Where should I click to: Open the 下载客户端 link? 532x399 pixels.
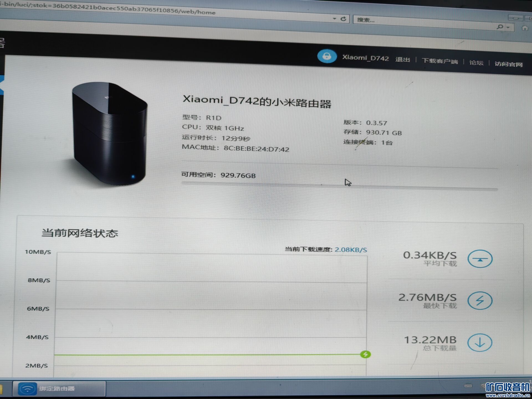coord(440,61)
